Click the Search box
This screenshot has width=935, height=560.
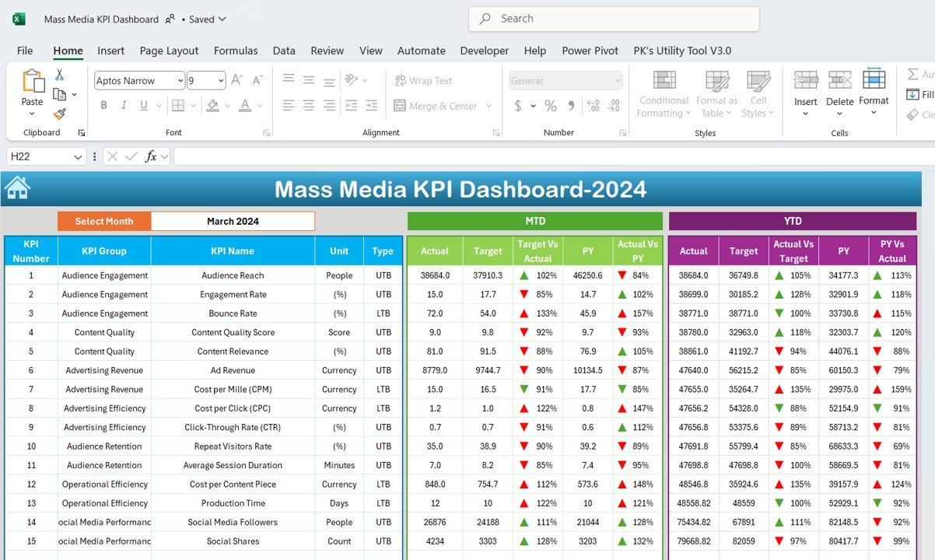click(x=614, y=19)
